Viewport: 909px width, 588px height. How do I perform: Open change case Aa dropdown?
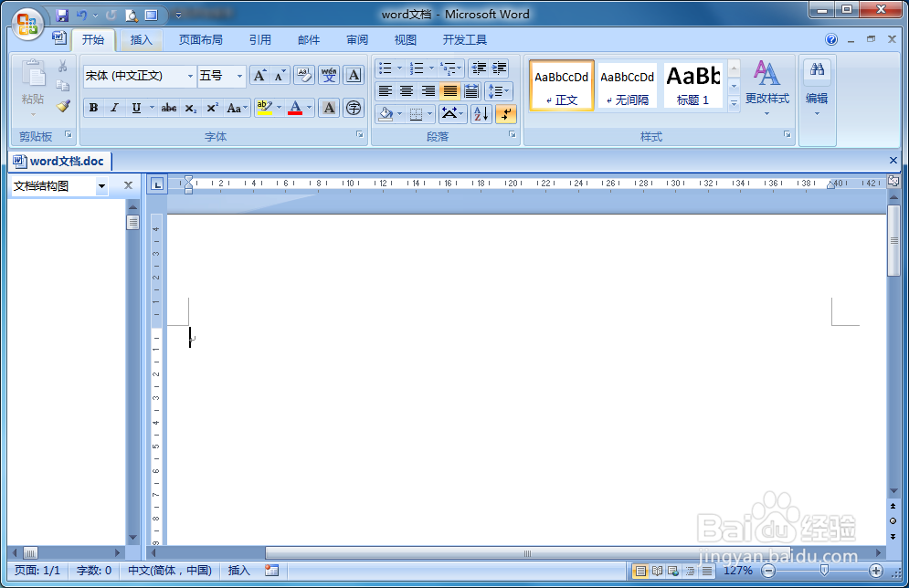pos(238,108)
